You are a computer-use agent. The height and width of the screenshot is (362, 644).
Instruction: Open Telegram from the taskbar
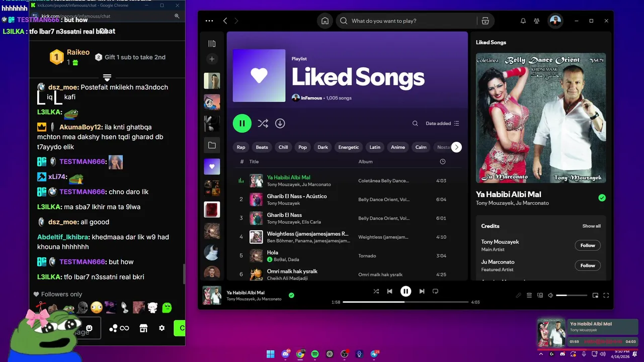(375, 354)
